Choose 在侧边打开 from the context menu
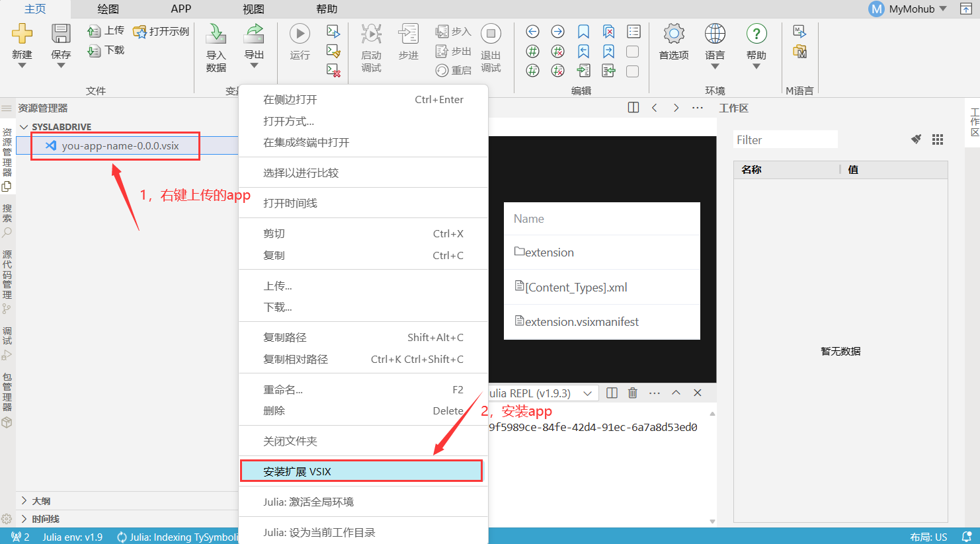Screen dimensions: 980x544 tap(363, 100)
